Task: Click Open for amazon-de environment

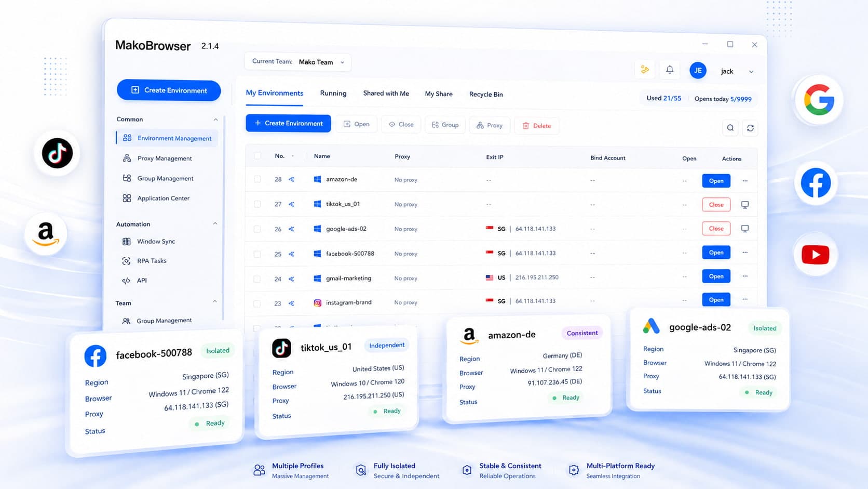Action: (x=716, y=181)
